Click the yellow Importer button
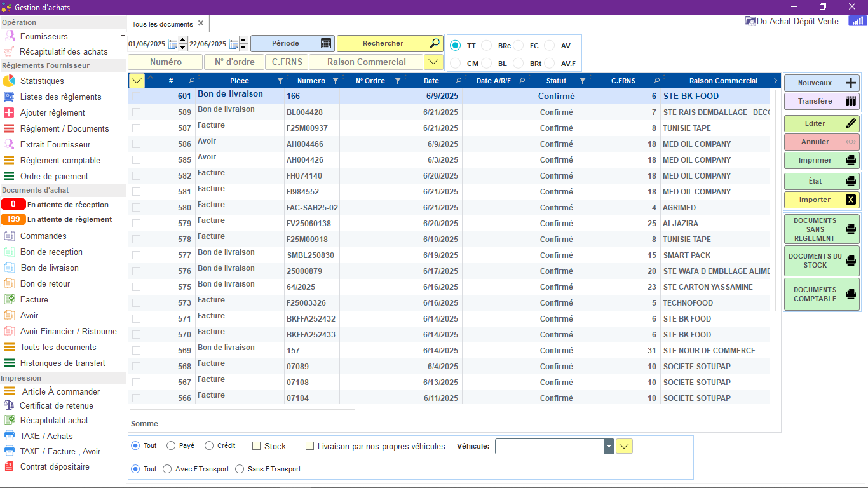This screenshot has width=868, height=488. pyautogui.click(x=822, y=200)
